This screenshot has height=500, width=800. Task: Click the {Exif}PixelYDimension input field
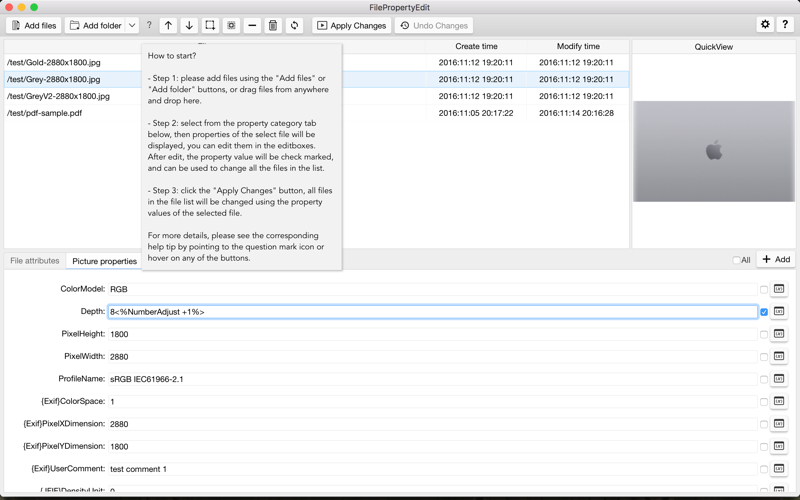pos(432,446)
